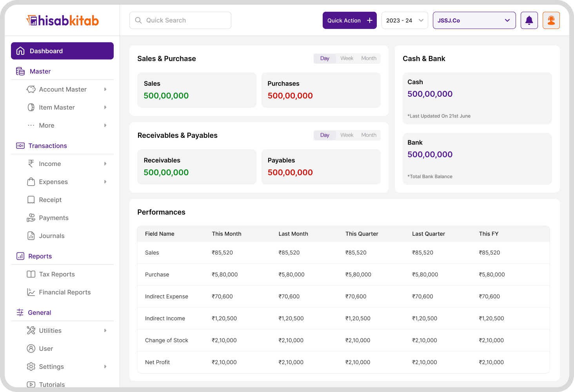Screen dimensions: 574x392
Task: Open the orange user profile button
Action: pyautogui.click(x=551, y=20)
